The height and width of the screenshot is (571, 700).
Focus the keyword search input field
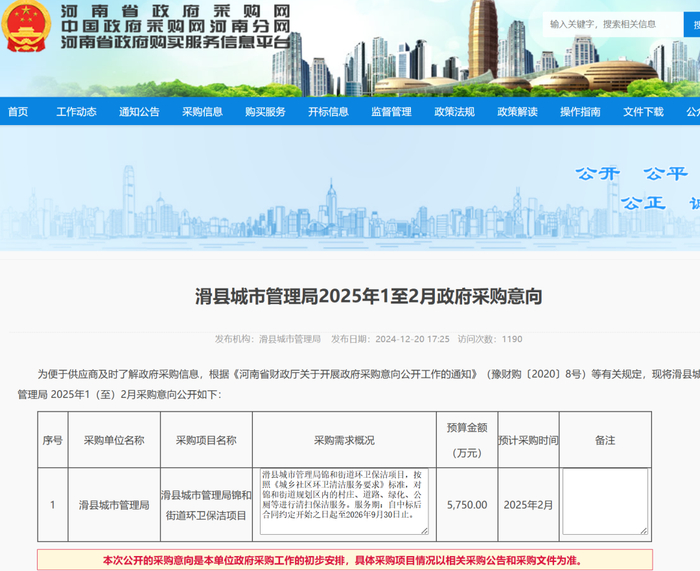(x=613, y=24)
